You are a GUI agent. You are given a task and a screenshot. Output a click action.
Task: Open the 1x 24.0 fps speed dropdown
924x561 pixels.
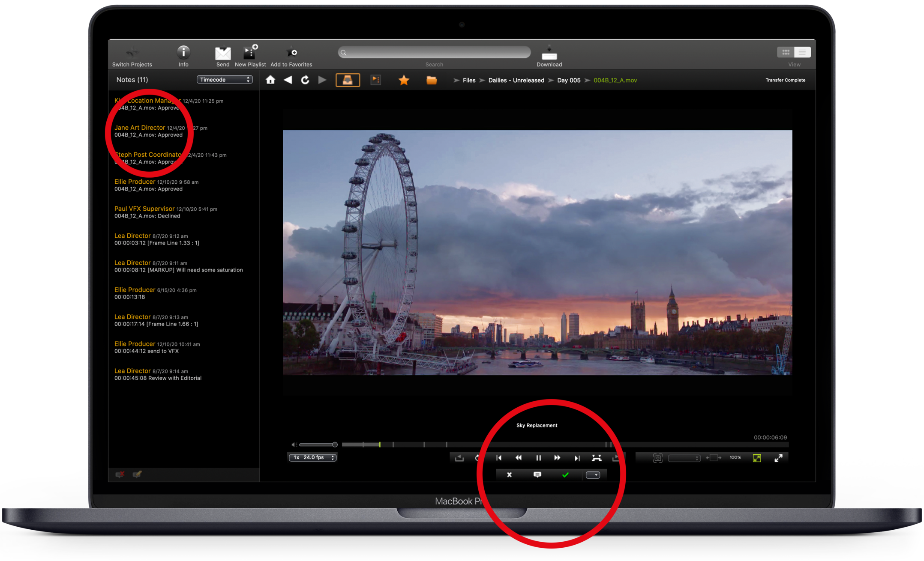coord(313,457)
